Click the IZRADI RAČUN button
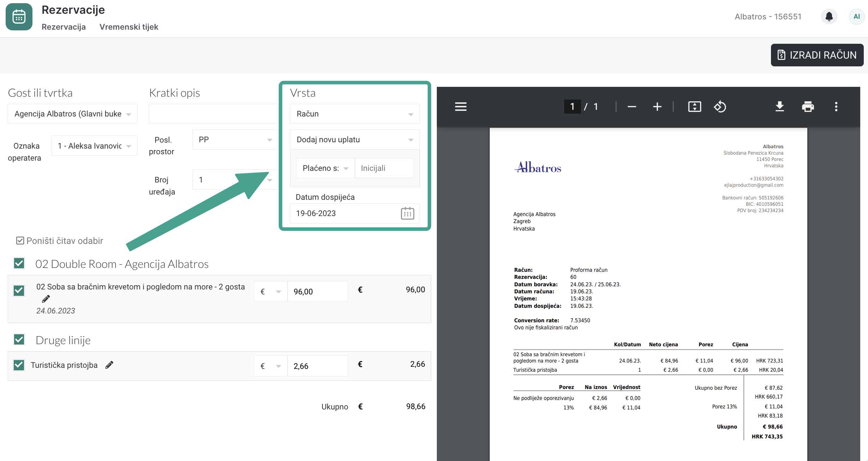The width and height of the screenshot is (868, 461). [817, 55]
